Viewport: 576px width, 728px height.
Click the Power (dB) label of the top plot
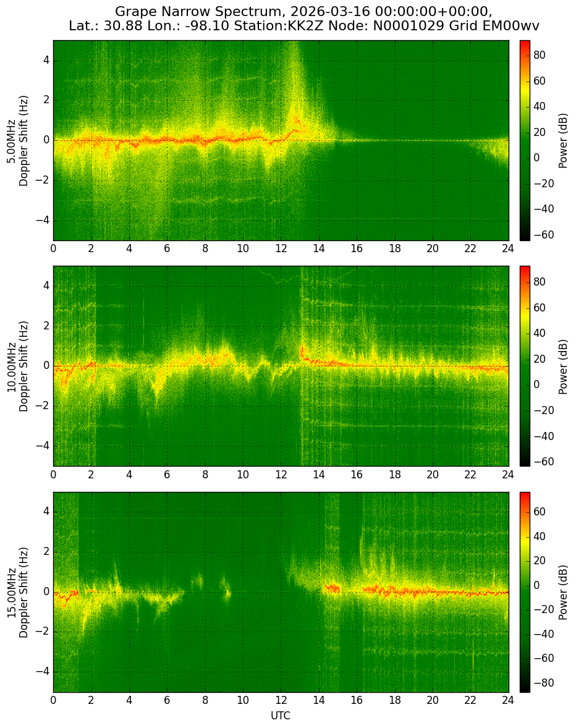coord(563,141)
